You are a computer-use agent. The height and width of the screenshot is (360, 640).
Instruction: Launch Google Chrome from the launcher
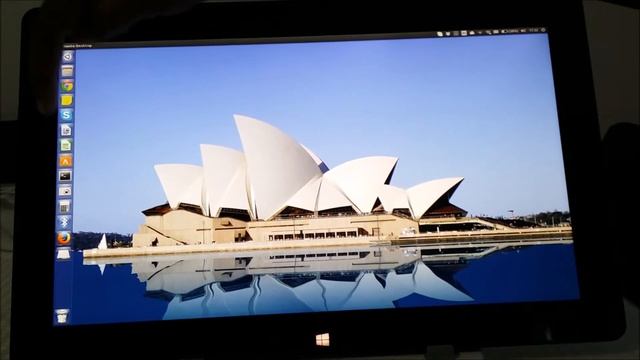(x=67, y=86)
